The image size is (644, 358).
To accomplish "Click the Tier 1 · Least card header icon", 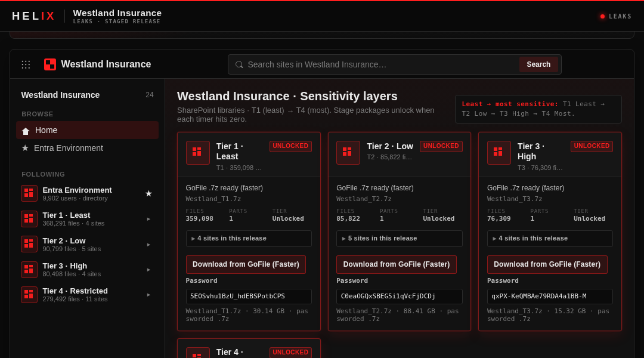I will [197, 153].
